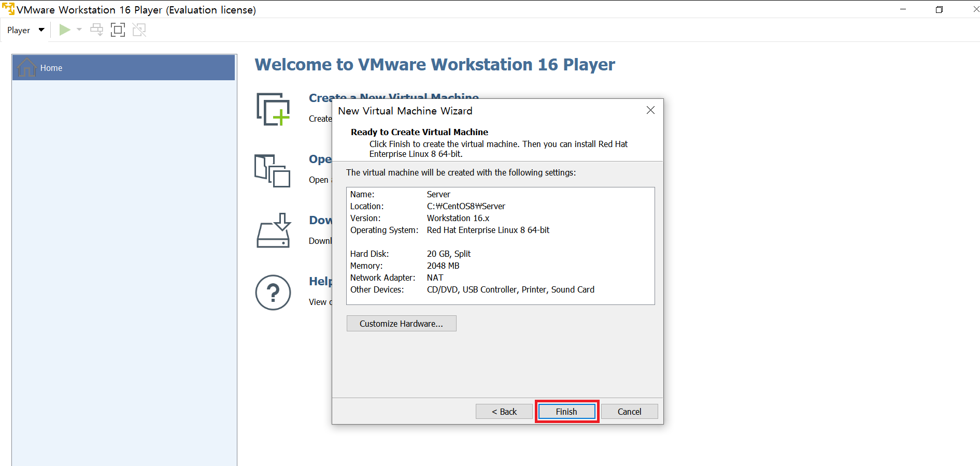Click the Finish button in wizard
Viewport: 980px width, 466px height.
coord(566,412)
